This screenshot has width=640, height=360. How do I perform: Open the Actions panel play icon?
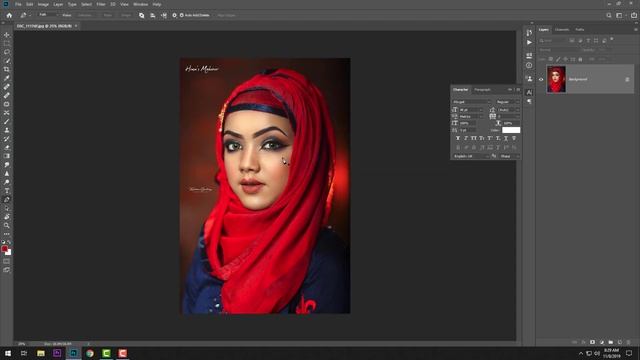pyautogui.click(x=529, y=42)
